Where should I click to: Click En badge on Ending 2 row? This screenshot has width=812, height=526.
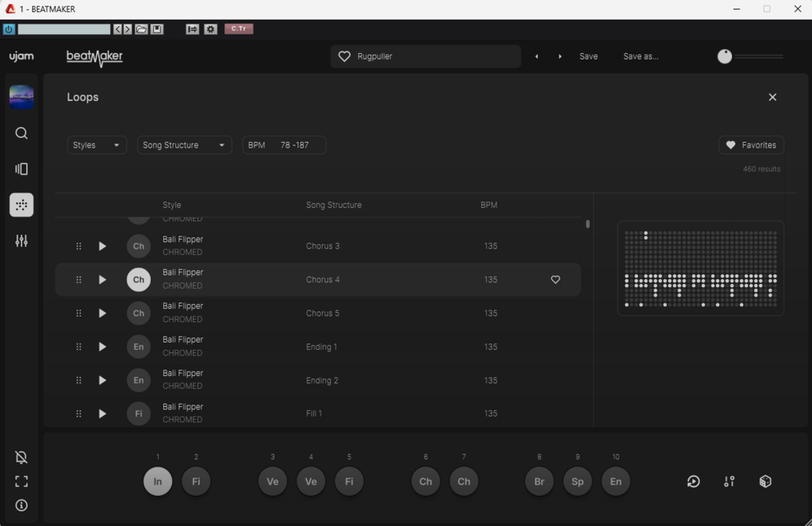click(139, 380)
